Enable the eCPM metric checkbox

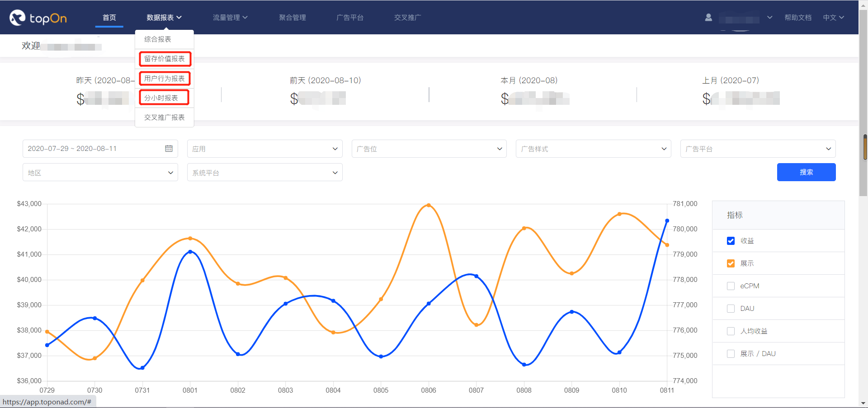pyautogui.click(x=731, y=286)
